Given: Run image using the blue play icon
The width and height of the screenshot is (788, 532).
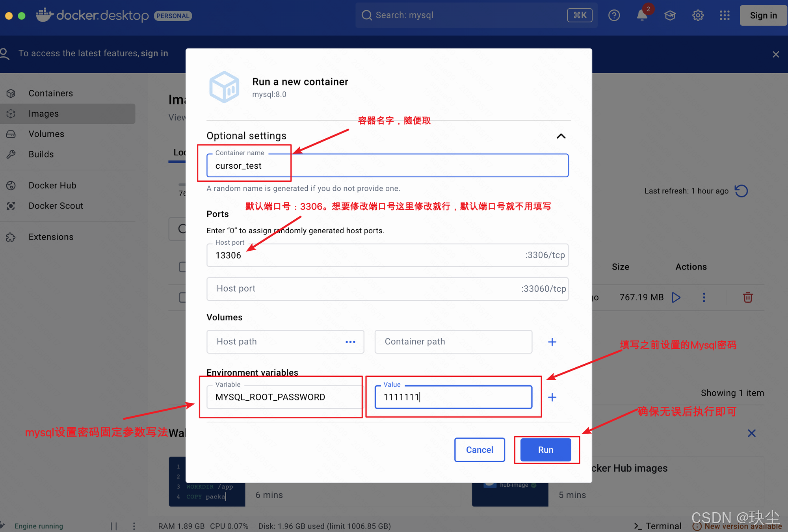Looking at the screenshot, I should click(676, 298).
